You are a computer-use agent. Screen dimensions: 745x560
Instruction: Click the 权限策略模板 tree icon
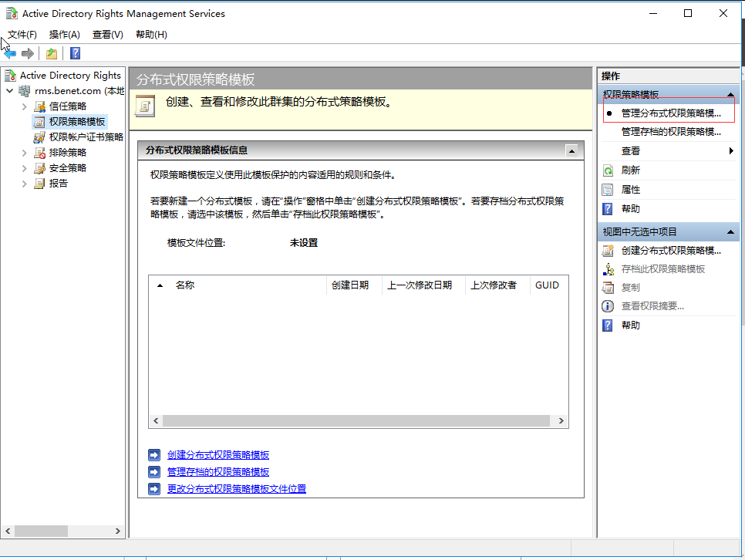(39, 122)
